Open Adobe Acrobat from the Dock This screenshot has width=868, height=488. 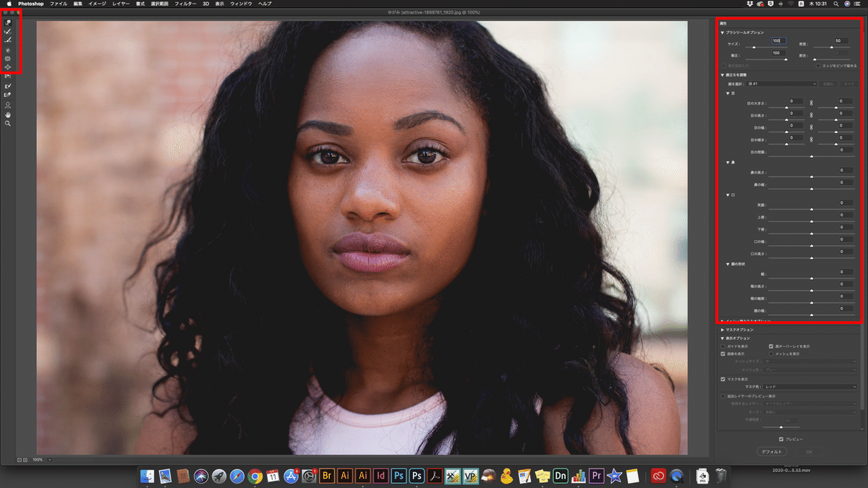(x=435, y=476)
